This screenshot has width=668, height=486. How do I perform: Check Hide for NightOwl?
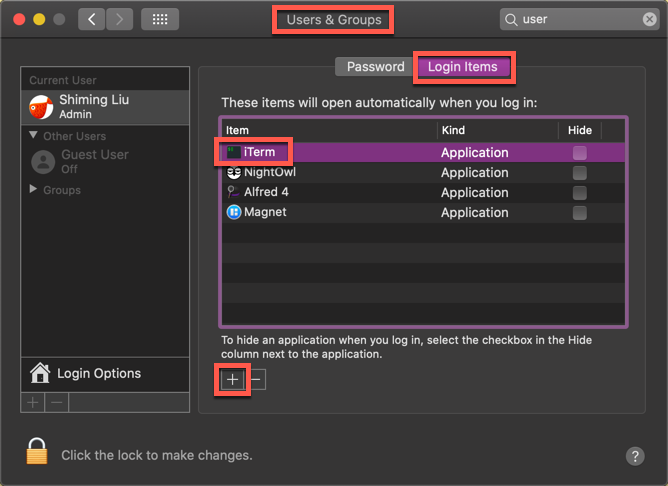click(x=579, y=173)
